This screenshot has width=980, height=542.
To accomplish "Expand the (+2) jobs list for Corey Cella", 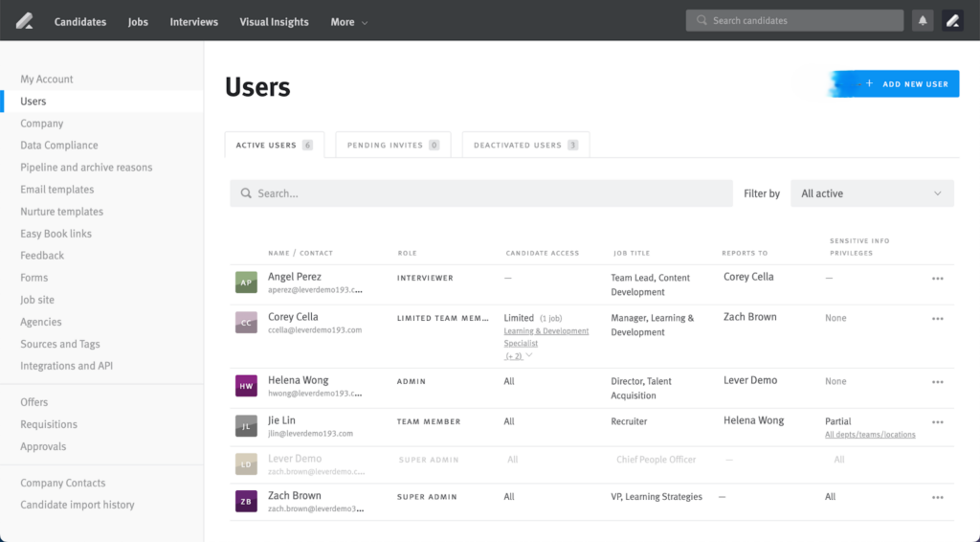I will (x=518, y=355).
